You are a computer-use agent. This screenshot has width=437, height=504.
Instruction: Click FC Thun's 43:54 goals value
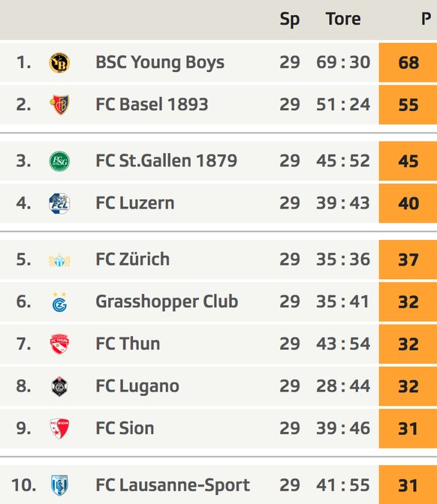[343, 344]
